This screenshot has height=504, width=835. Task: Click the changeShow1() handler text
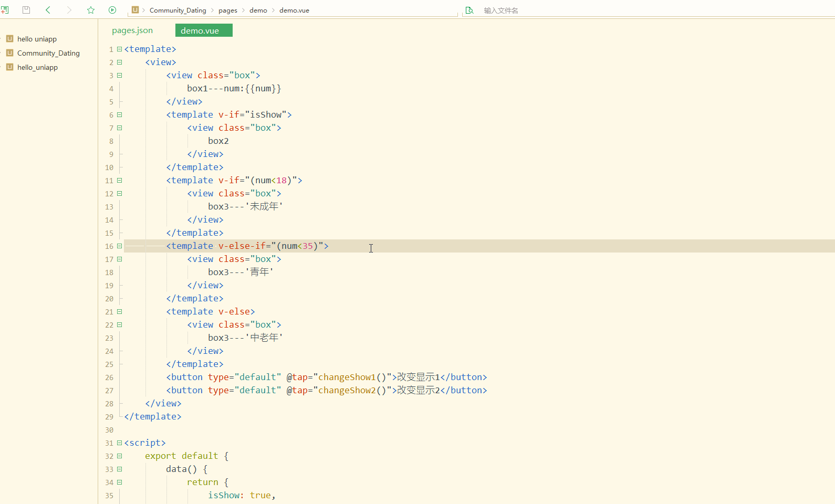click(352, 377)
